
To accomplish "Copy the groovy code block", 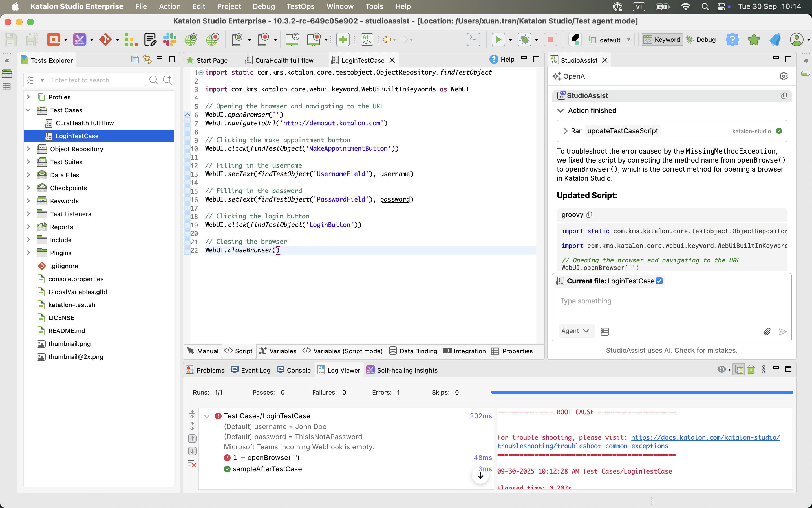I will 589,215.
